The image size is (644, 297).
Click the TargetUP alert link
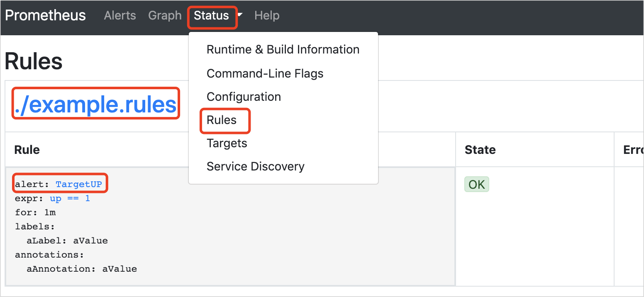point(79,184)
